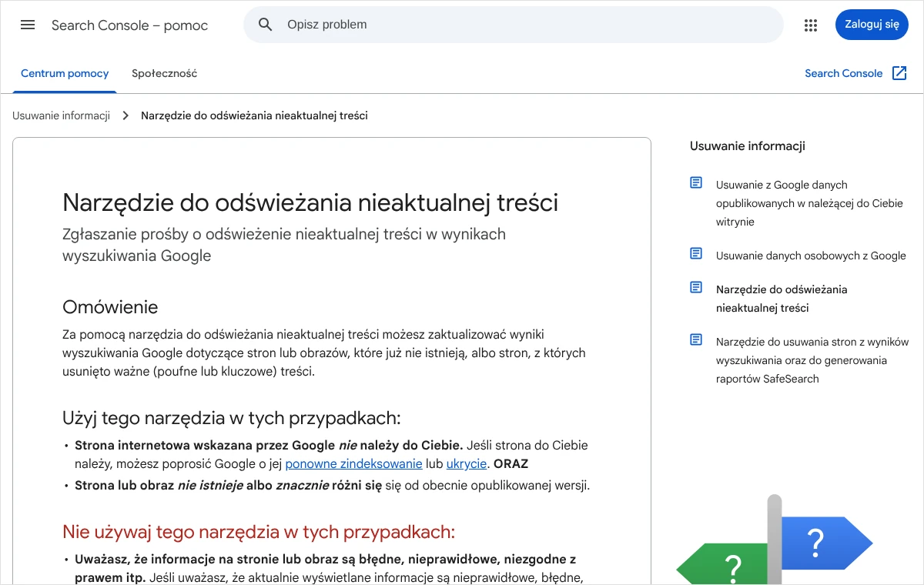Follow the ukrycie link
Image resolution: width=924 pixels, height=585 pixels.
pos(467,463)
